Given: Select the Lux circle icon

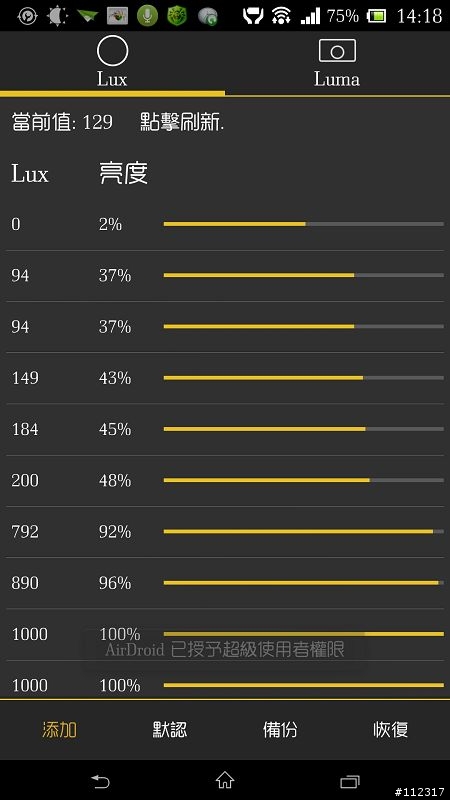Looking at the screenshot, I should click(112, 51).
